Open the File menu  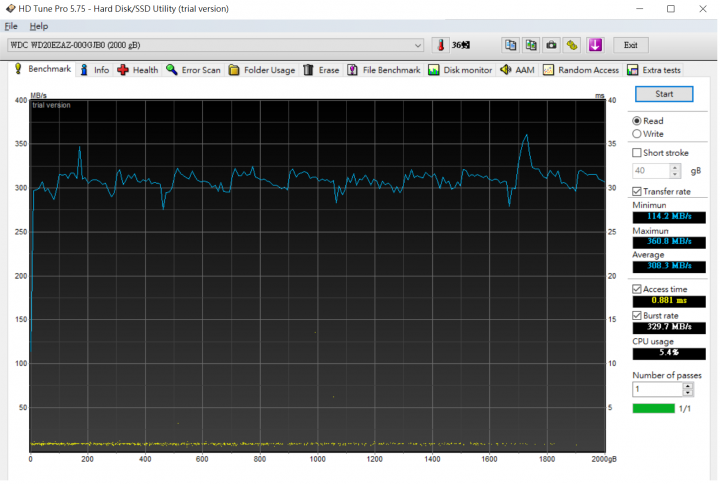(11, 26)
